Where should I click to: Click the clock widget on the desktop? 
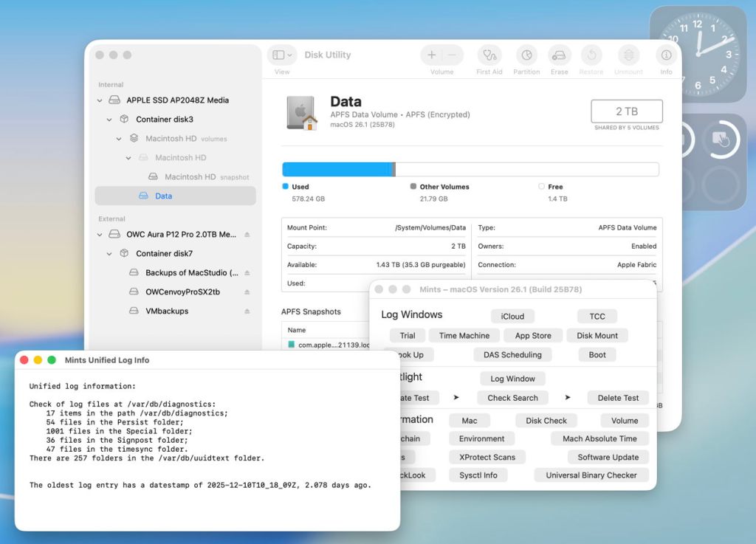(x=697, y=55)
